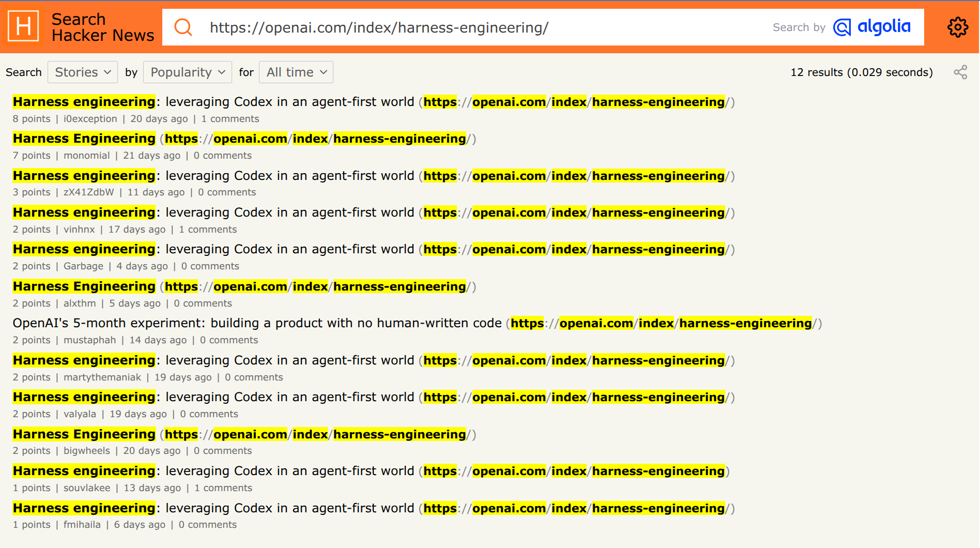
Task: View the user profile of monomial
Action: pyautogui.click(x=86, y=156)
